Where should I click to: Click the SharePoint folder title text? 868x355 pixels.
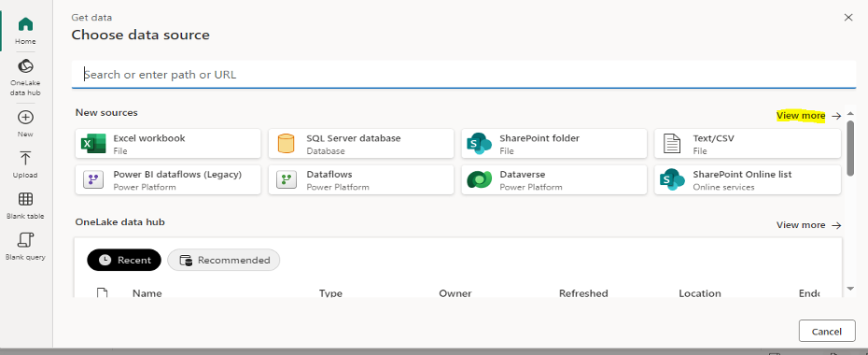[x=539, y=138]
